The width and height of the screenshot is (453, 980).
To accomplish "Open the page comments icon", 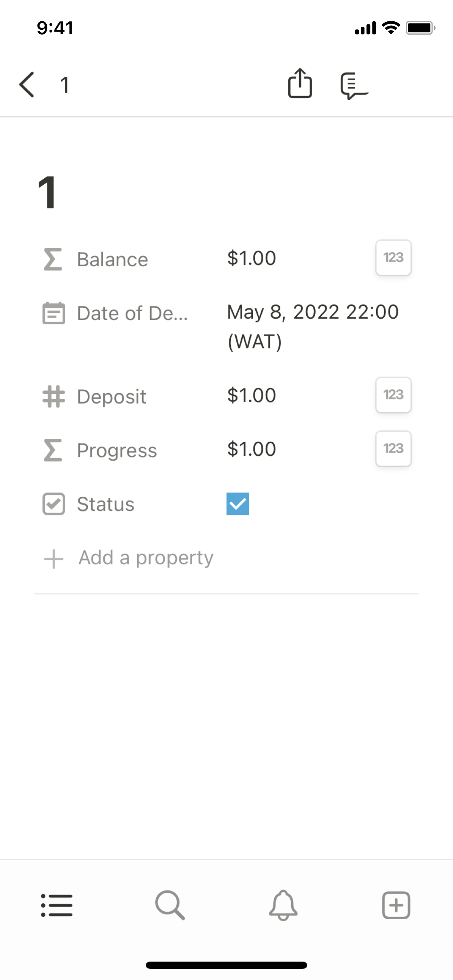I will [354, 85].
